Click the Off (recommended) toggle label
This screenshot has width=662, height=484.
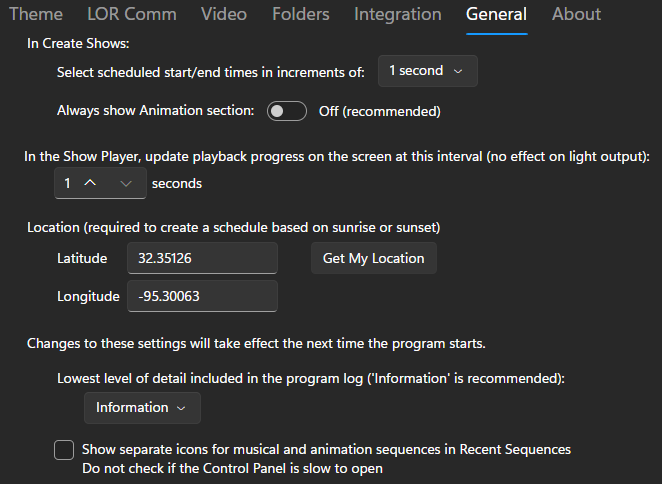tap(380, 111)
